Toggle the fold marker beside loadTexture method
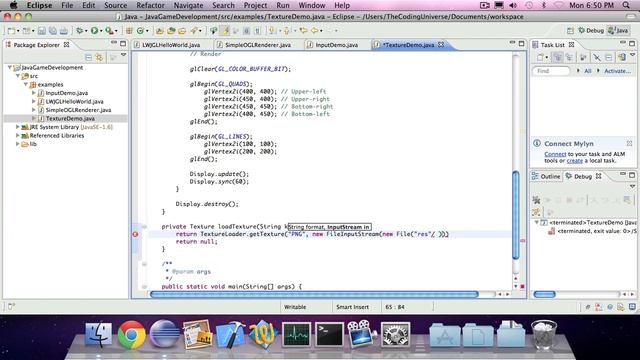 144,227
